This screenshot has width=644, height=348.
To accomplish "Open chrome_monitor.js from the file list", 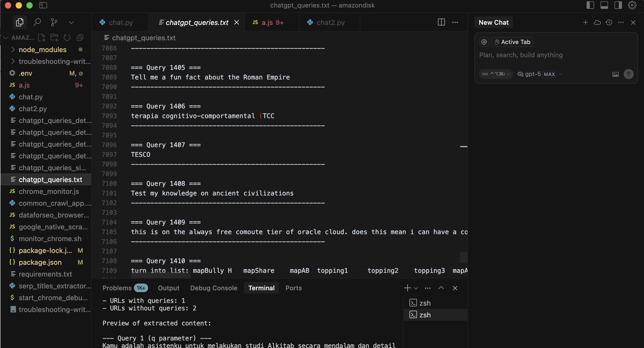I will point(49,191).
